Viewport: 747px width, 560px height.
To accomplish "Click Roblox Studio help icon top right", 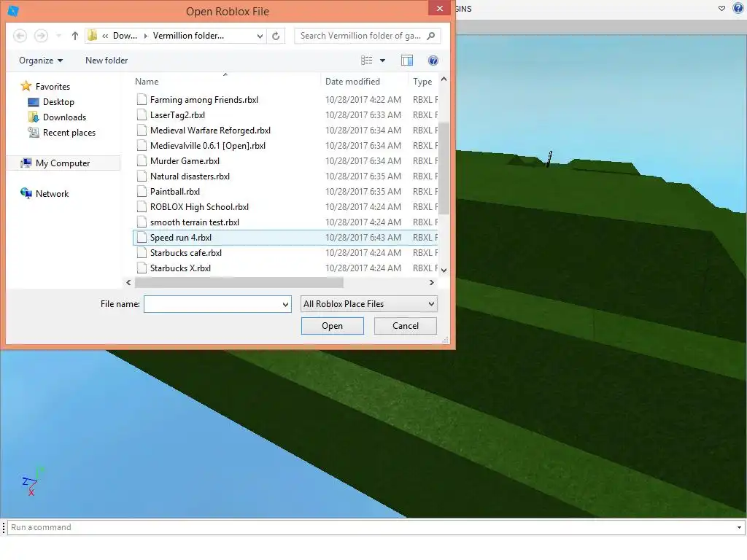I will pos(738,8).
